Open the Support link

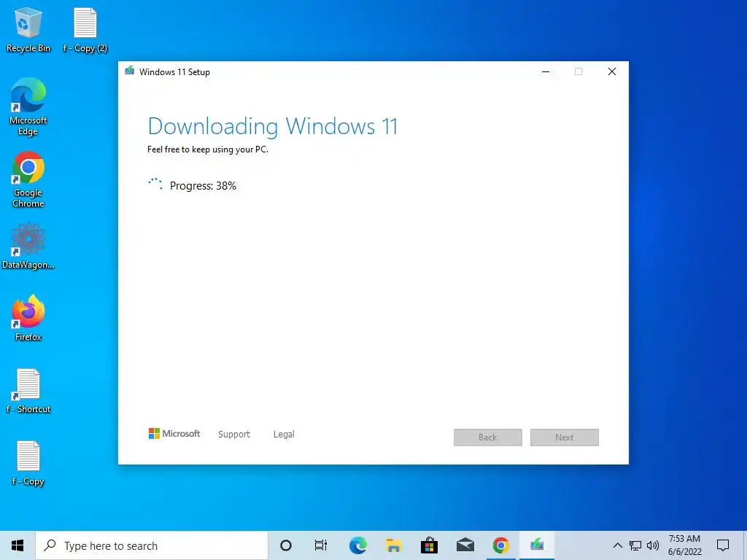(x=234, y=435)
